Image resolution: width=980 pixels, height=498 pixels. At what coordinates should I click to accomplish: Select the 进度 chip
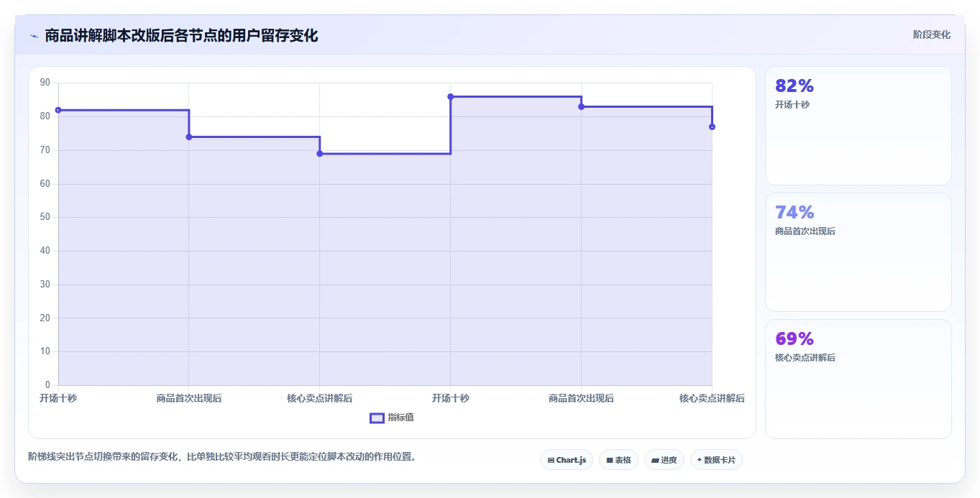[x=664, y=460]
